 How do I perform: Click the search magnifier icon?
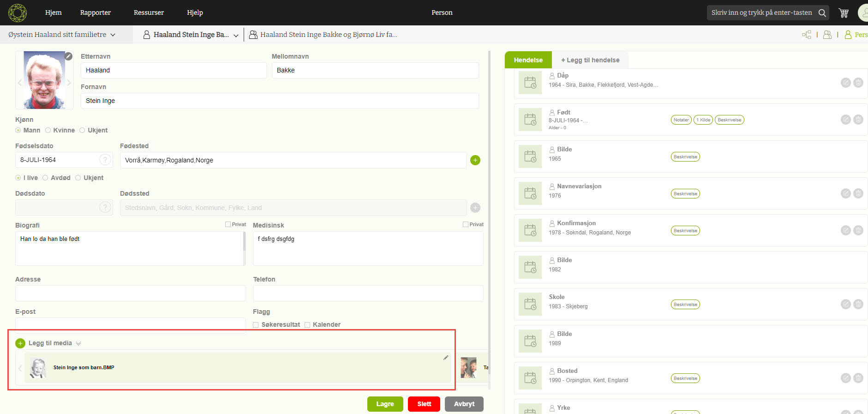(822, 13)
